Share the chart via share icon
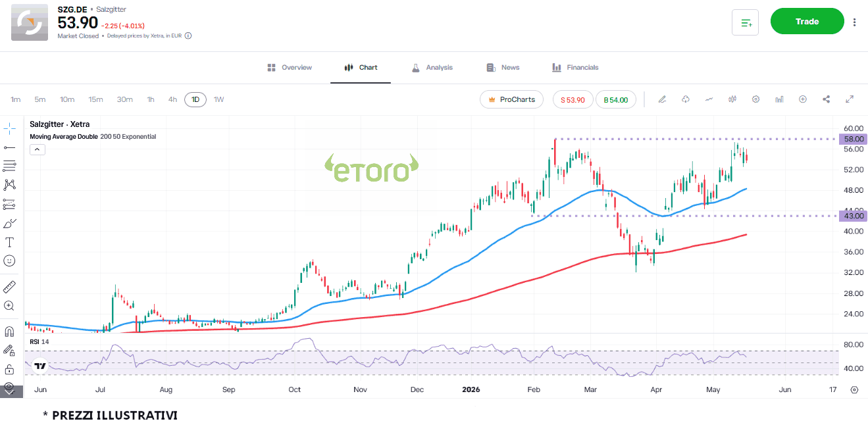Viewport: 868px width, 423px height. coord(827,99)
